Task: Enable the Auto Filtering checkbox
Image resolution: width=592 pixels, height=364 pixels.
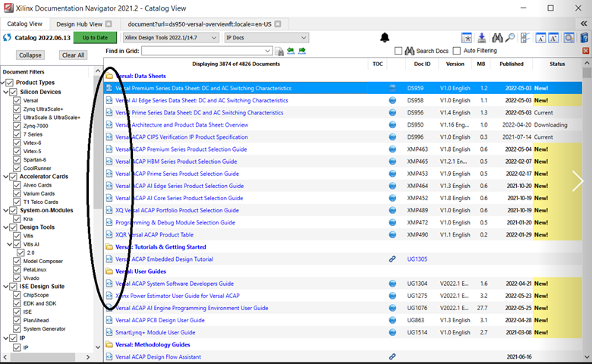Action: [x=455, y=51]
